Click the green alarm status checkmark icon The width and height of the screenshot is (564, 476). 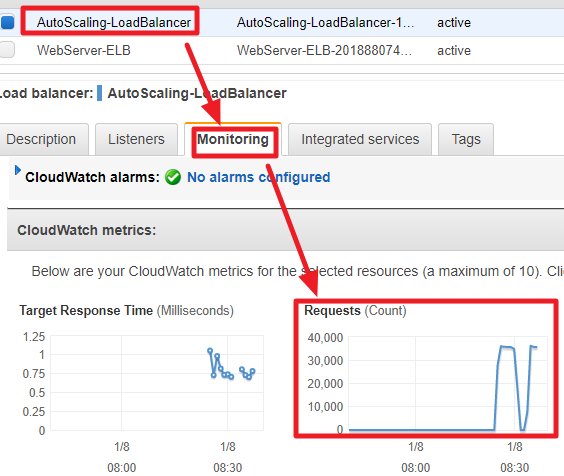pyautogui.click(x=173, y=177)
